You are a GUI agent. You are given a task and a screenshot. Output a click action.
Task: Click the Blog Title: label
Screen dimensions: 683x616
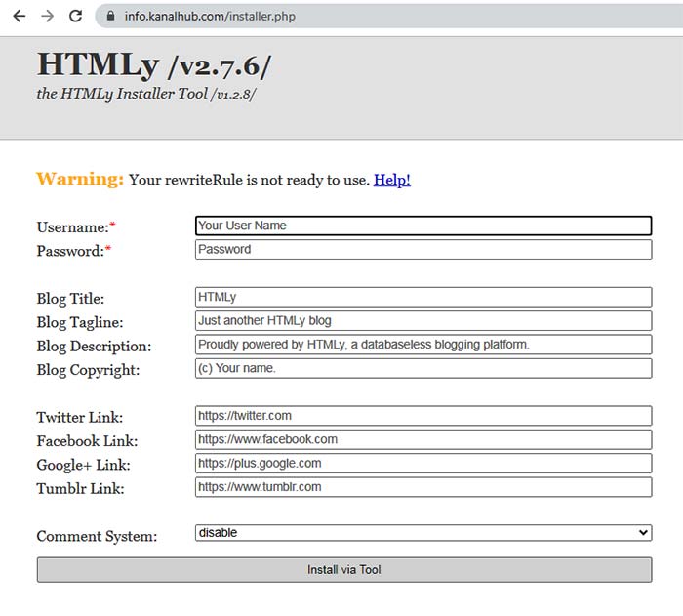(70, 299)
